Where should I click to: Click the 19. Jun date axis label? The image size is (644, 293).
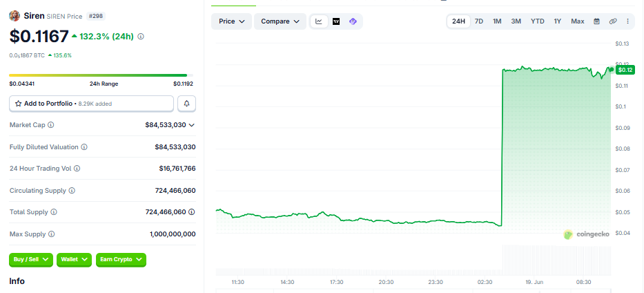[x=534, y=282]
